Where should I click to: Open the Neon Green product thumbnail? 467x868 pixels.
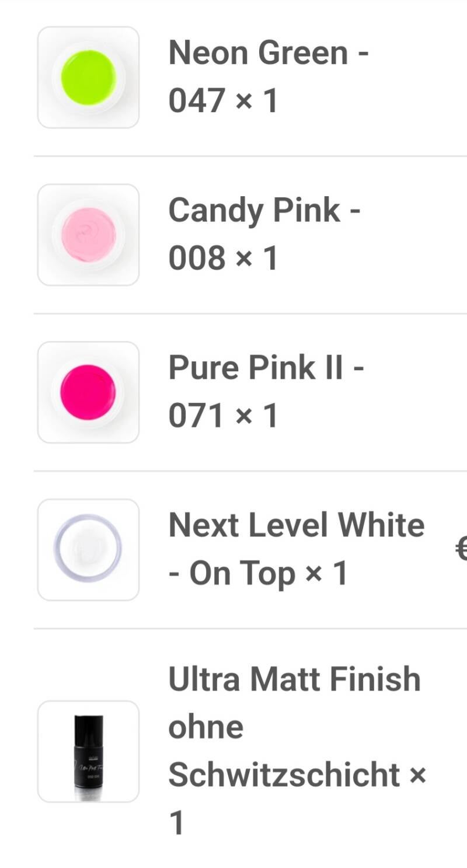88,77
